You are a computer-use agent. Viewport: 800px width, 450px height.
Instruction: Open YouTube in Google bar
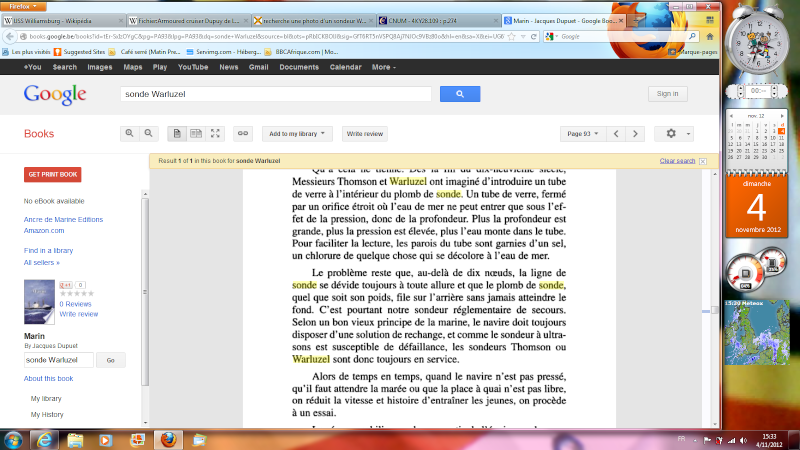coord(193,67)
